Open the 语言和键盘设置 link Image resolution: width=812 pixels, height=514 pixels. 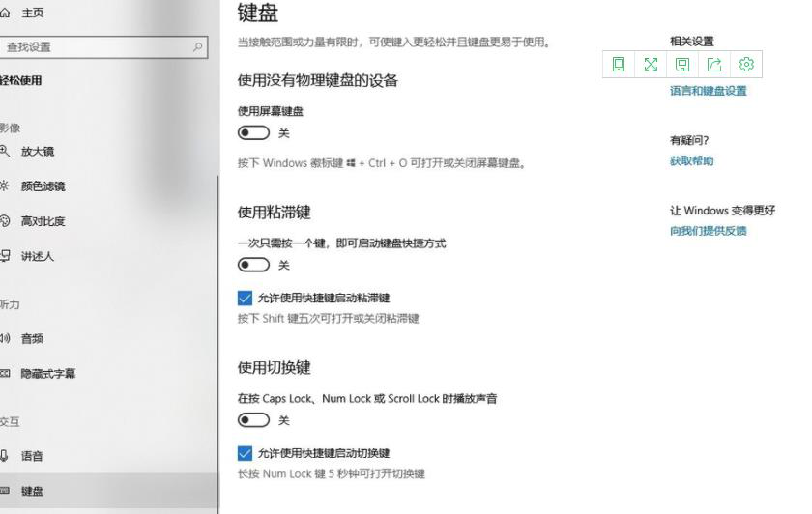708,91
